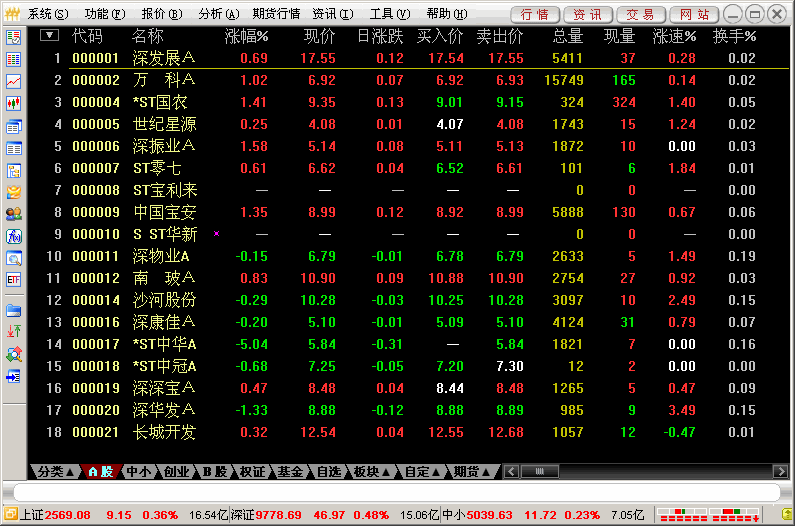
Task: Select the 深发展A stock row
Action: [408, 58]
